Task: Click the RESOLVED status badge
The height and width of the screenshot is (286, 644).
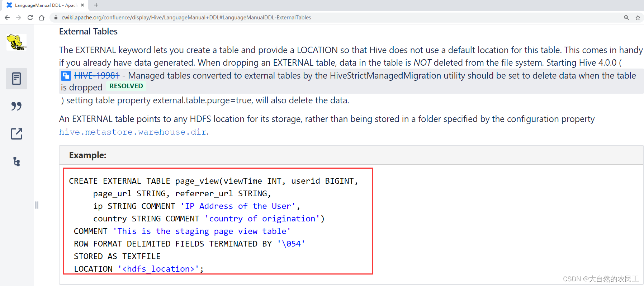Action: pos(126,86)
